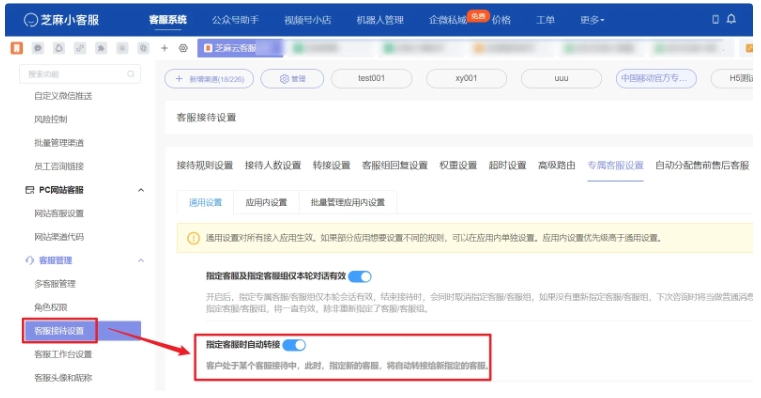Open 多客服管理 in sidebar
The height and width of the screenshot is (398, 761).
[x=55, y=284]
